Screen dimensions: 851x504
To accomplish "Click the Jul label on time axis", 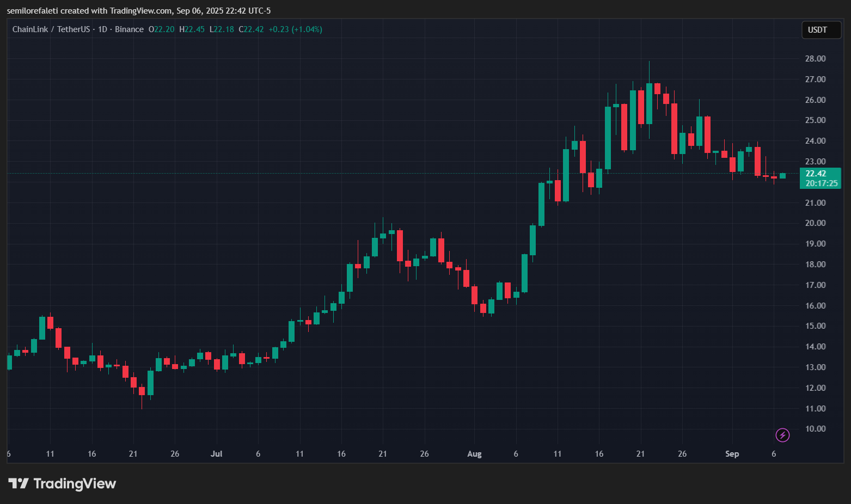I will [x=216, y=453].
